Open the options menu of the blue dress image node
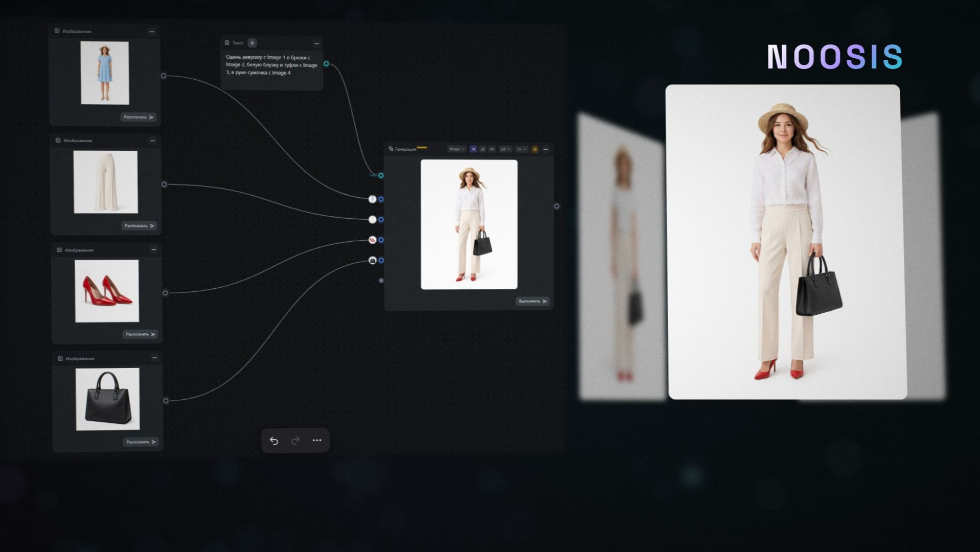 pos(152,32)
